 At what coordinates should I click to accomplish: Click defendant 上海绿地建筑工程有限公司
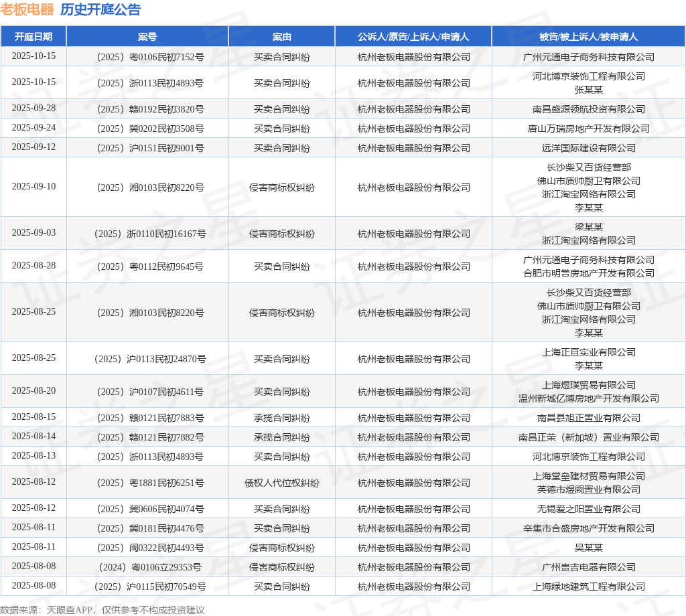pyautogui.click(x=589, y=587)
